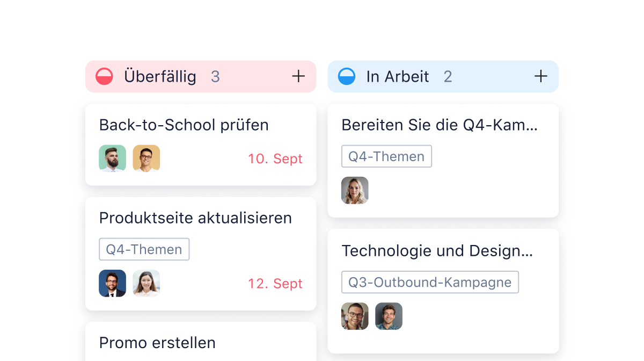
Task: Click the red Überfällig status icon
Action: pos(104,76)
